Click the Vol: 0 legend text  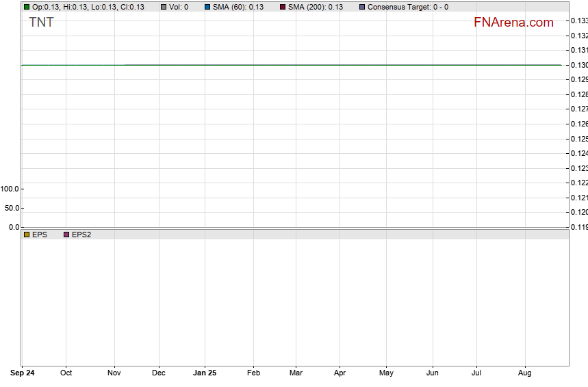(x=179, y=7)
